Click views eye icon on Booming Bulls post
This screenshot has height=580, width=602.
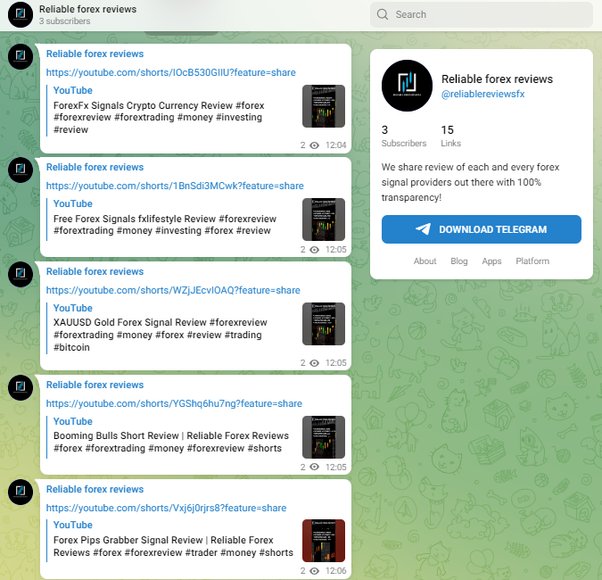[314, 467]
